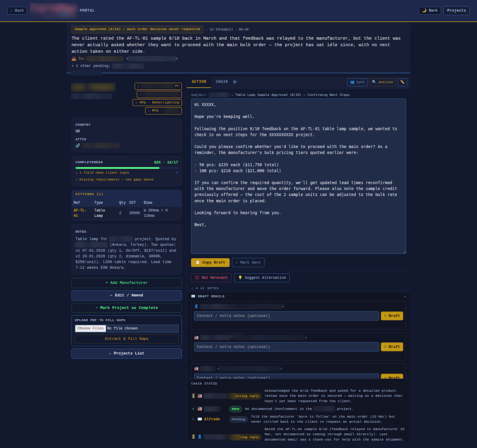The image size is (477, 448).
Task: Click the factory icon in second draft card
Action: coord(196,338)
